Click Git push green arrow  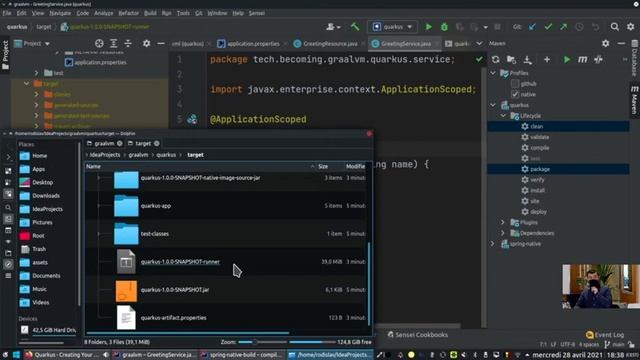click(x=564, y=27)
